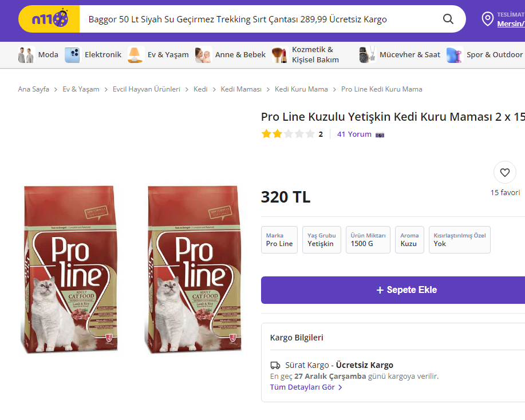Add product to favorites with heart icon
The height and width of the screenshot is (420, 525).
[x=504, y=172]
